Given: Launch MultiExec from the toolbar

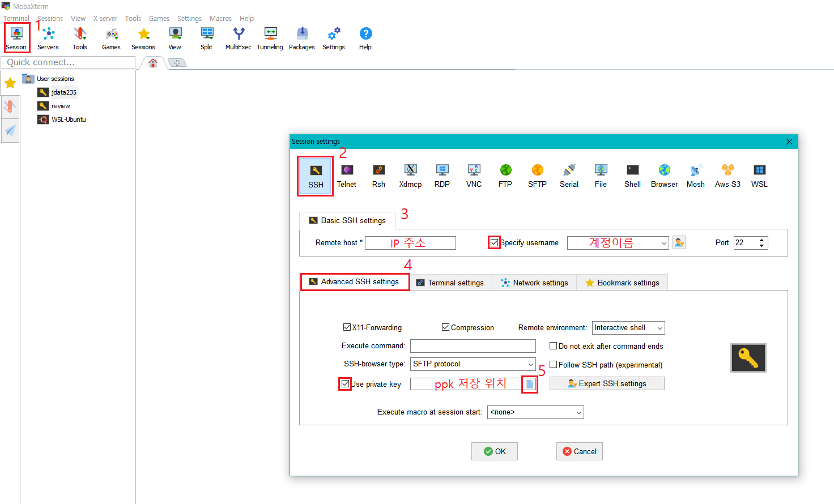Looking at the screenshot, I should 239,39.
